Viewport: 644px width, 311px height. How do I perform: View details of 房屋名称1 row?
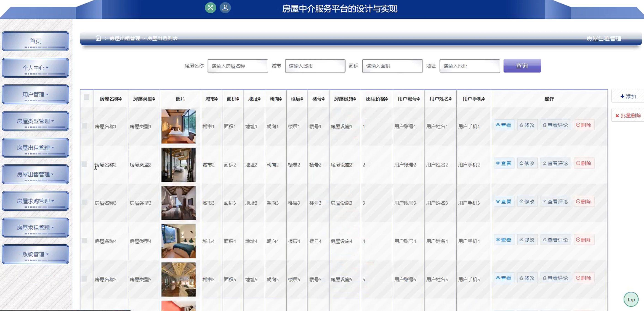pyautogui.click(x=504, y=125)
